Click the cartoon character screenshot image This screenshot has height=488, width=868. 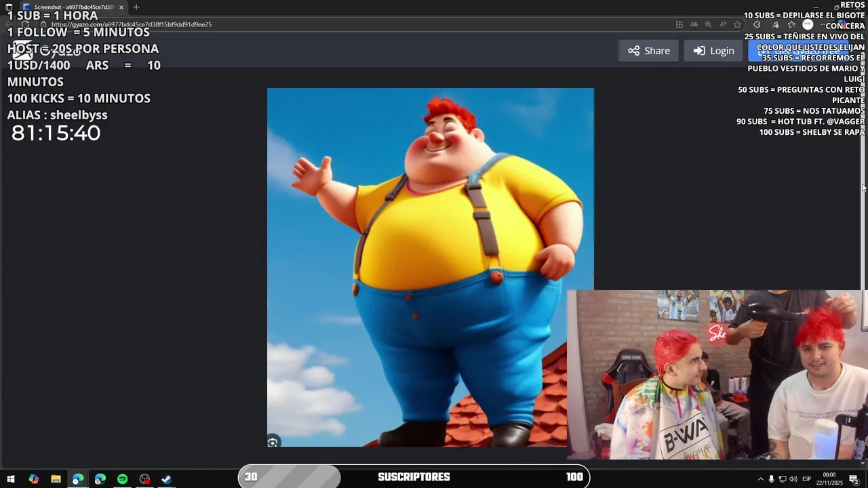pos(430,267)
